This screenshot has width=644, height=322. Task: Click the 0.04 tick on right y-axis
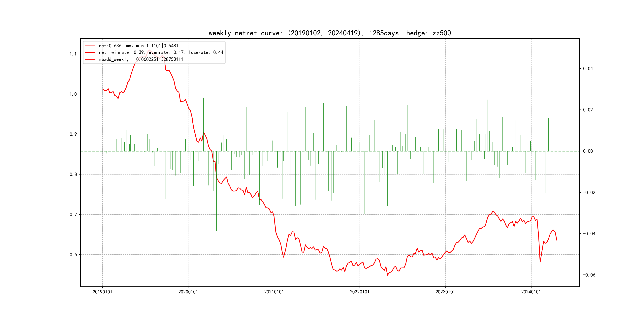click(x=588, y=69)
